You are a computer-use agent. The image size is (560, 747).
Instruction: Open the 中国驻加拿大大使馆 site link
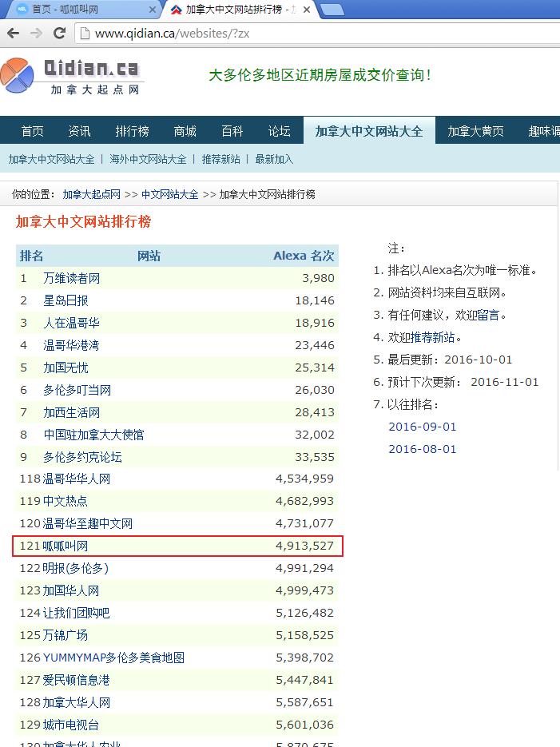93,435
